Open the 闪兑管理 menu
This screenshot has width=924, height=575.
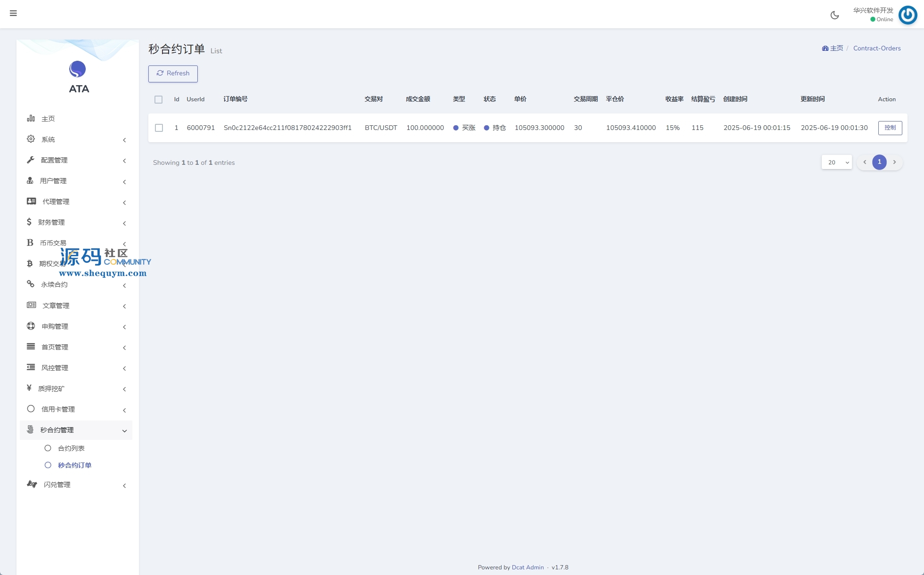[x=57, y=485]
